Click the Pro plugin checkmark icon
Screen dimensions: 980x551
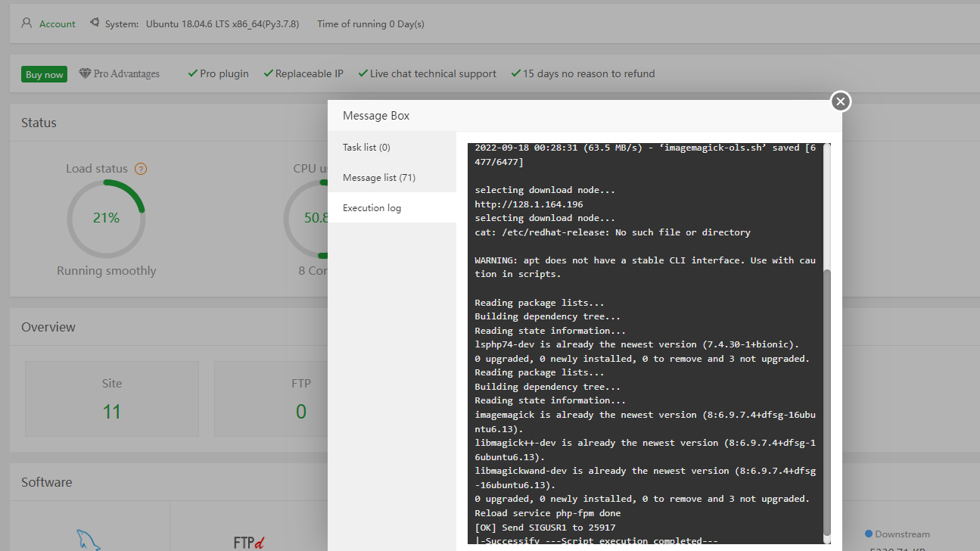pos(193,73)
